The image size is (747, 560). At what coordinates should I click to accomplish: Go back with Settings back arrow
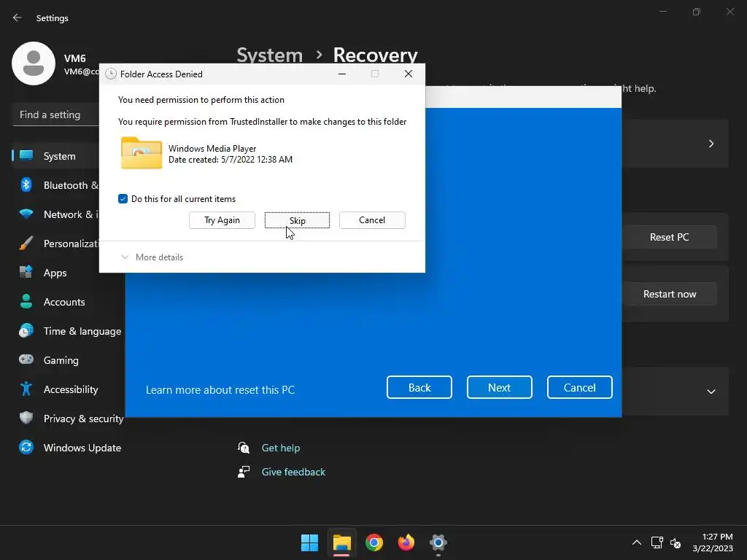[18, 17]
